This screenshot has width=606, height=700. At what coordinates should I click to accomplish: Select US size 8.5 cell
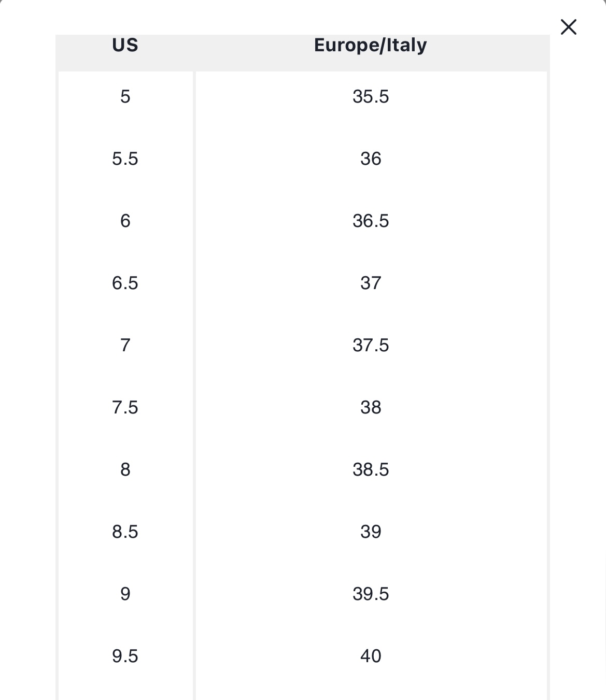coord(125,532)
